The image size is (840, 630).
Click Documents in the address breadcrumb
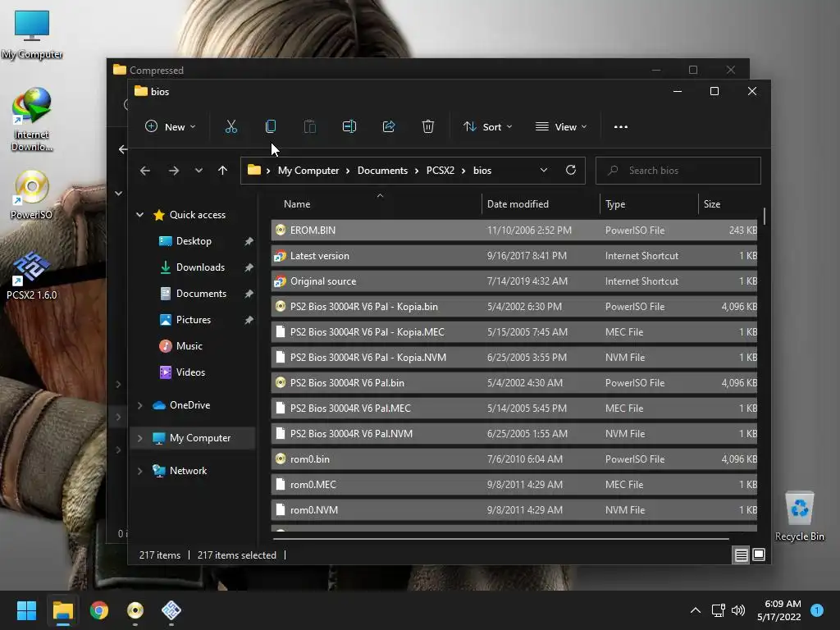[x=382, y=171]
